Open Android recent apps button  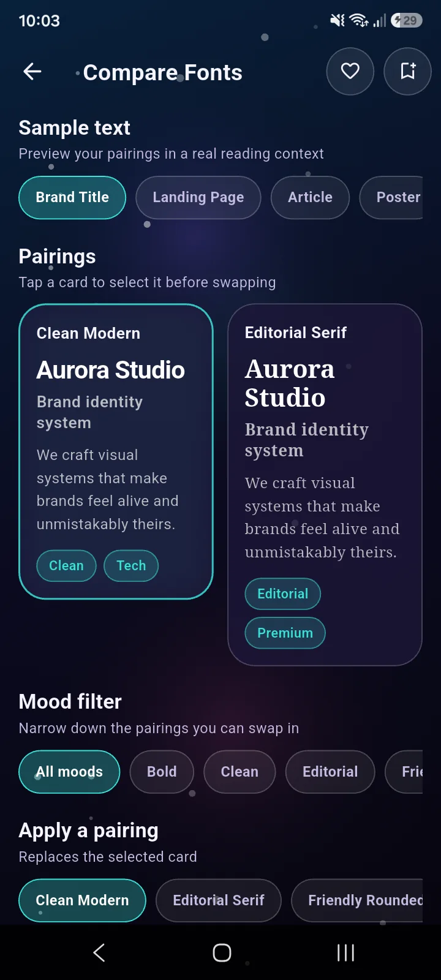point(345,952)
